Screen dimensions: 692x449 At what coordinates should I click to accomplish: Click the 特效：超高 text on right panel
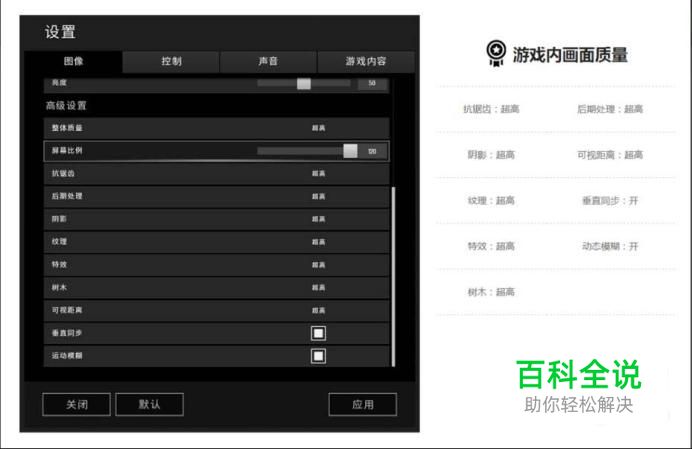click(x=491, y=246)
